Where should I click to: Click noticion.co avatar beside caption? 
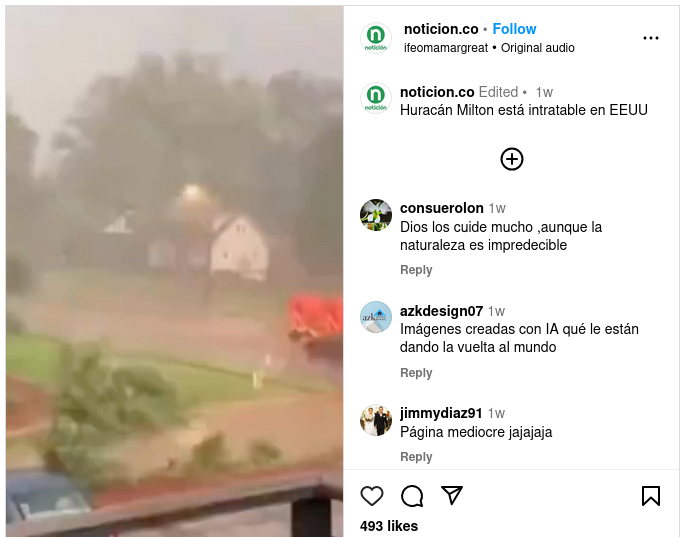pyautogui.click(x=376, y=98)
